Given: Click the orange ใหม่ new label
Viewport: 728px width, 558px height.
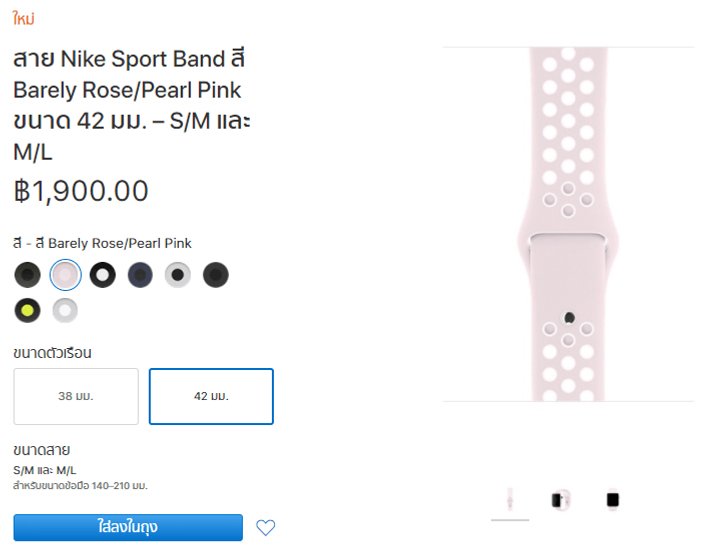Looking at the screenshot, I should [x=24, y=19].
